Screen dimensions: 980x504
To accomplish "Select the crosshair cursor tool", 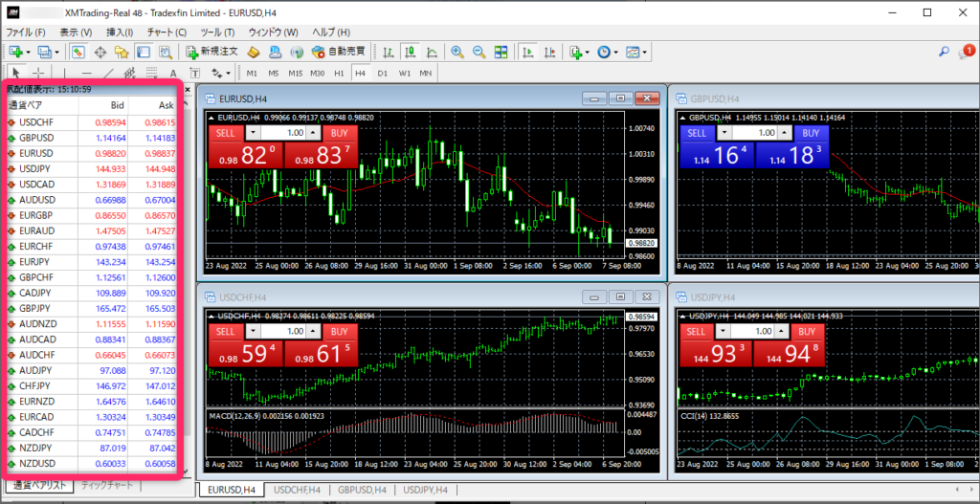I will (x=38, y=73).
